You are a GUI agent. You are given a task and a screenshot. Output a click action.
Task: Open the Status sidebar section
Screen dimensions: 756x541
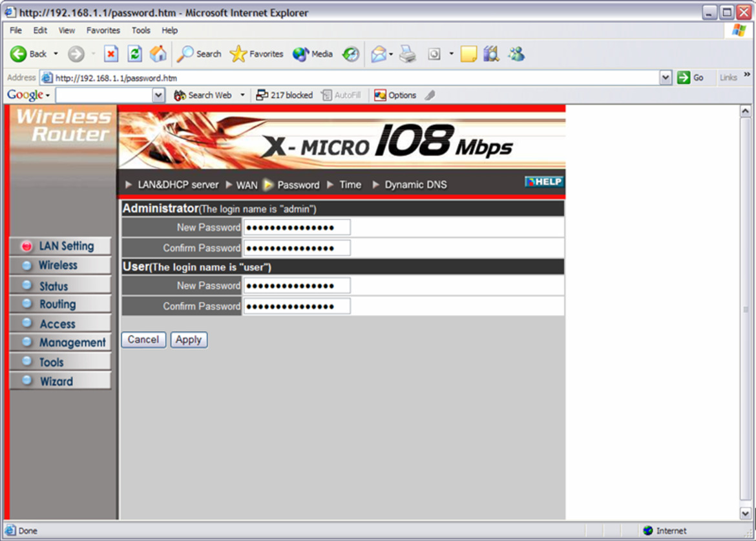tap(60, 286)
